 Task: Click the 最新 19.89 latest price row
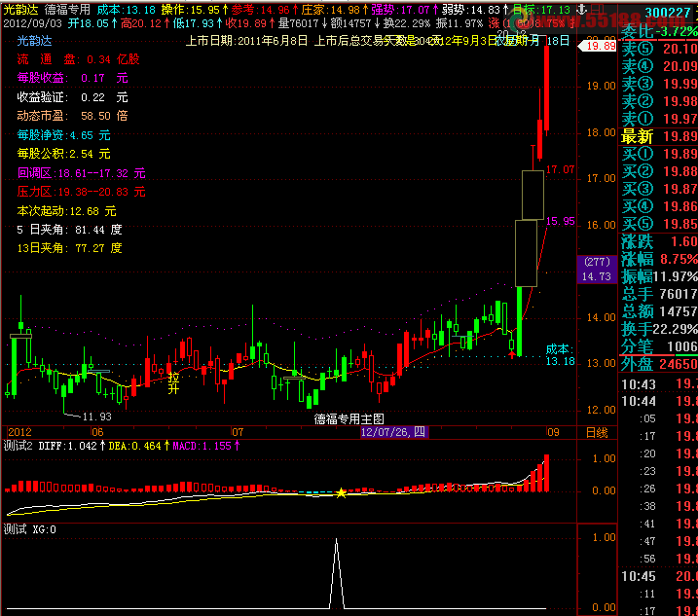point(659,136)
